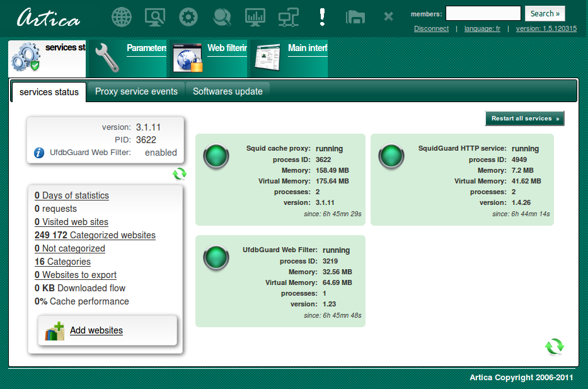This screenshot has width=588, height=389.
Task: Click the X close icon in header
Action: 388,16
